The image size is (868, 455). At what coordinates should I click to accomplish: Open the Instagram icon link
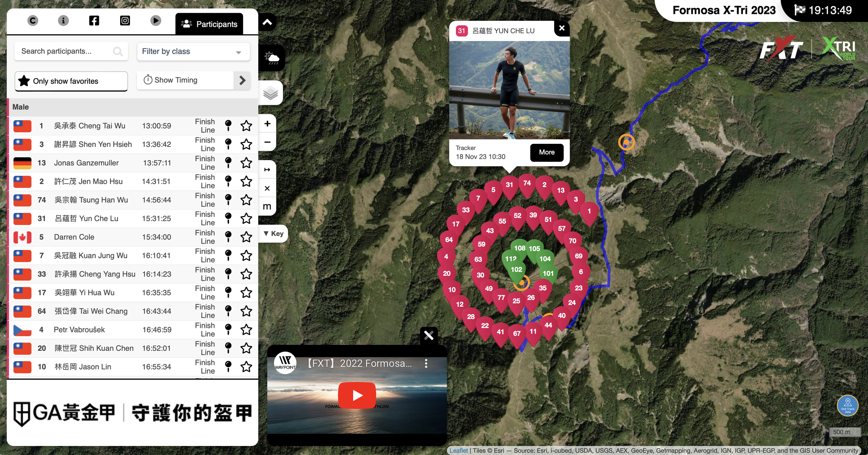[125, 20]
